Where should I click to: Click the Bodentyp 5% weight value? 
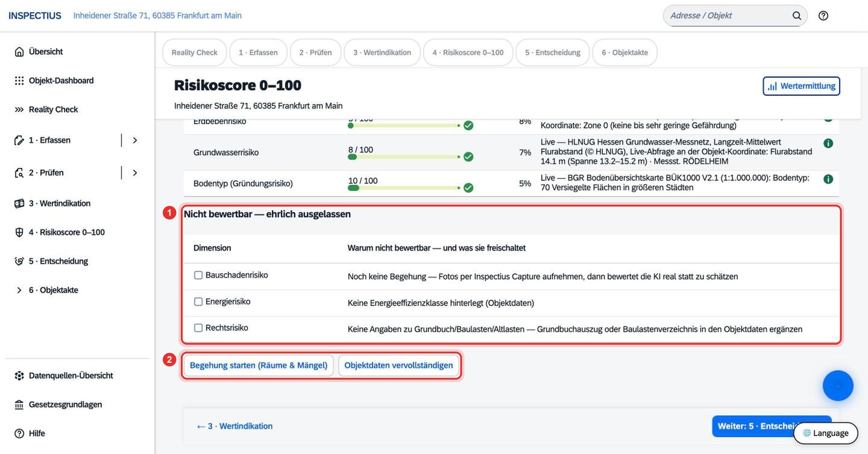(525, 183)
